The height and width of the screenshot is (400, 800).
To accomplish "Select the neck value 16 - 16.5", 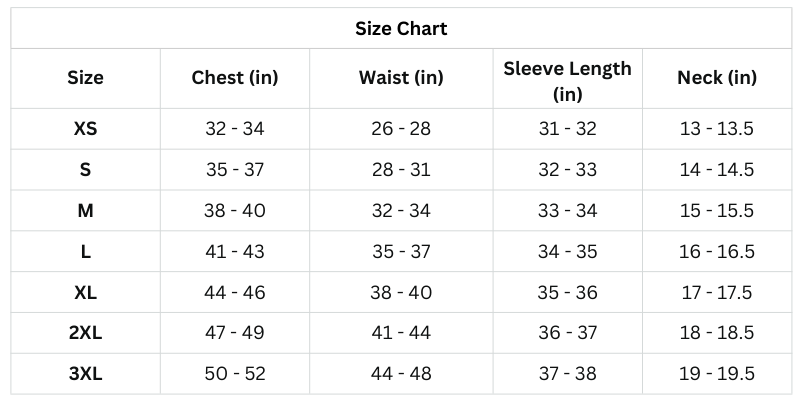I will (x=716, y=251).
